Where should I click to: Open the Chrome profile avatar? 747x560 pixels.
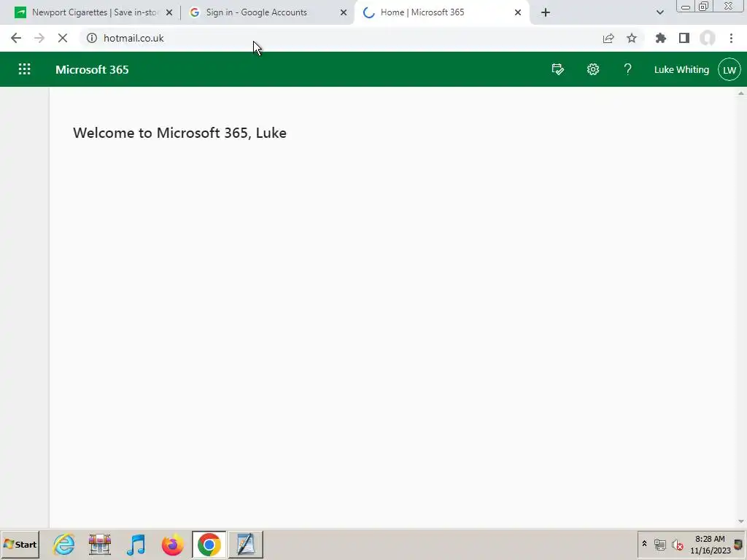coord(708,38)
